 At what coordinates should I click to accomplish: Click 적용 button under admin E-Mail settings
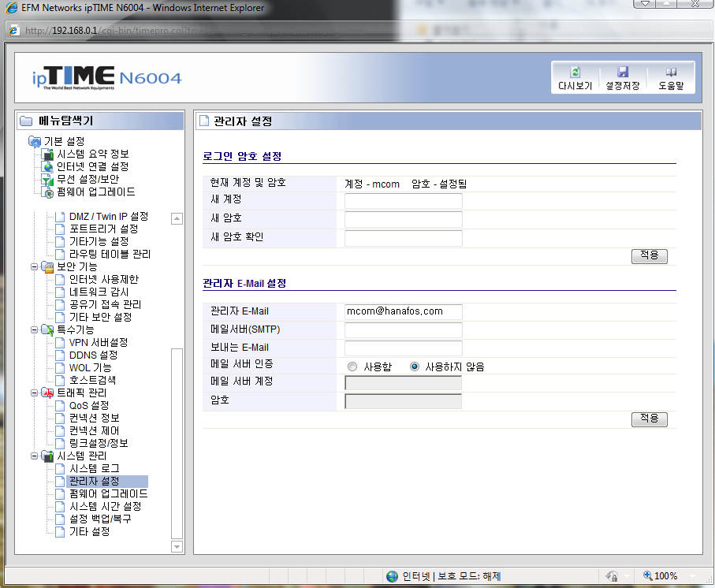coord(649,419)
